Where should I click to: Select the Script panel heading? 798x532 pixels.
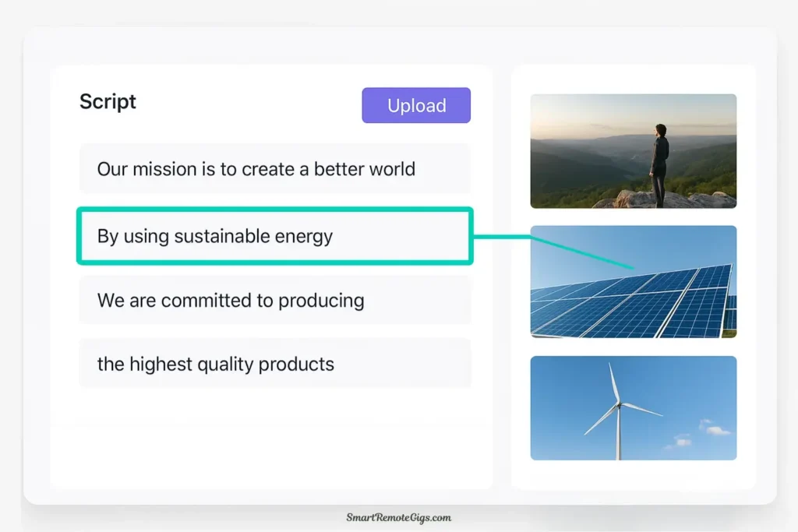tap(107, 101)
